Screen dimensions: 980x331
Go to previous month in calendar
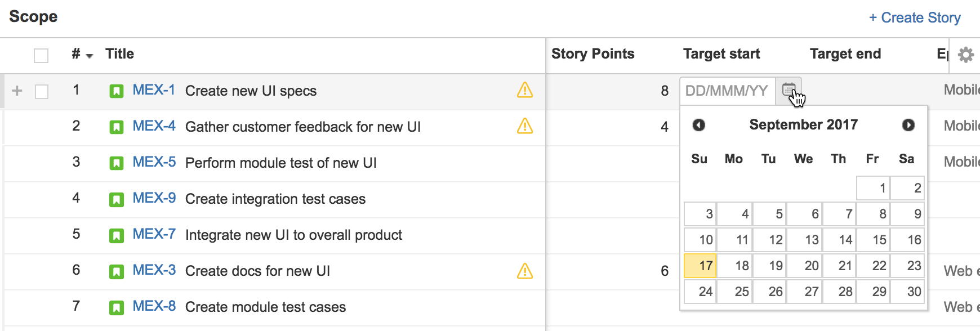pyautogui.click(x=699, y=125)
